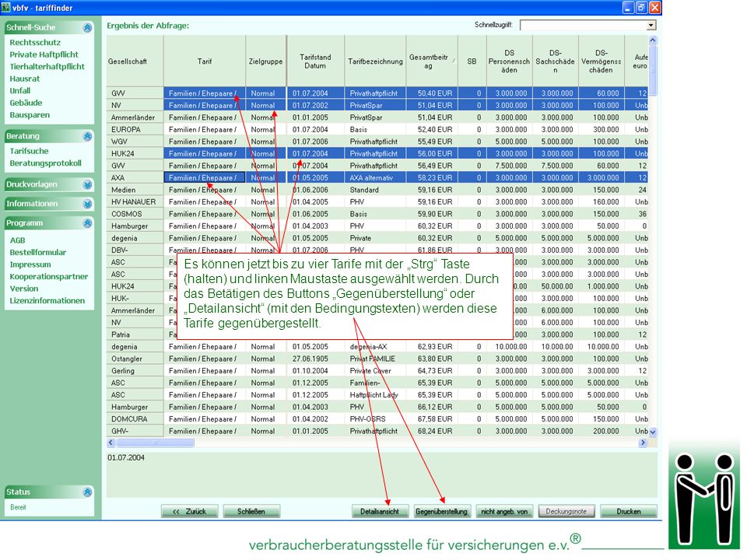Image resolution: width=747 pixels, height=560 pixels.
Task: Open the Detailansicht
Action: tap(381, 512)
